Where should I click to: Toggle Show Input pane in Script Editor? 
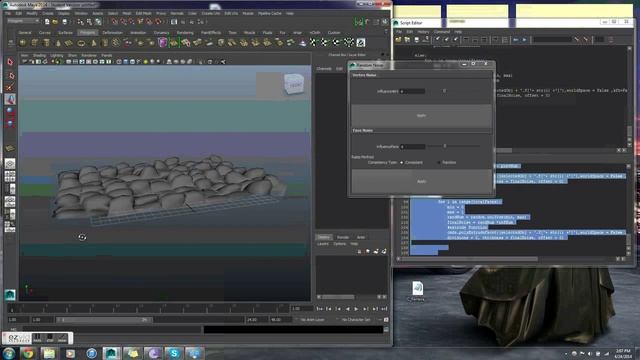click(x=475, y=40)
